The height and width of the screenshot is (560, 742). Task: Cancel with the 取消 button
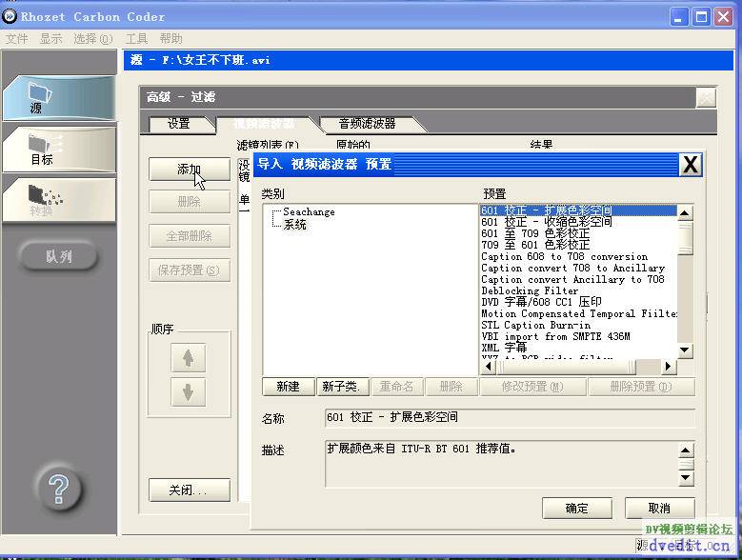coord(660,509)
